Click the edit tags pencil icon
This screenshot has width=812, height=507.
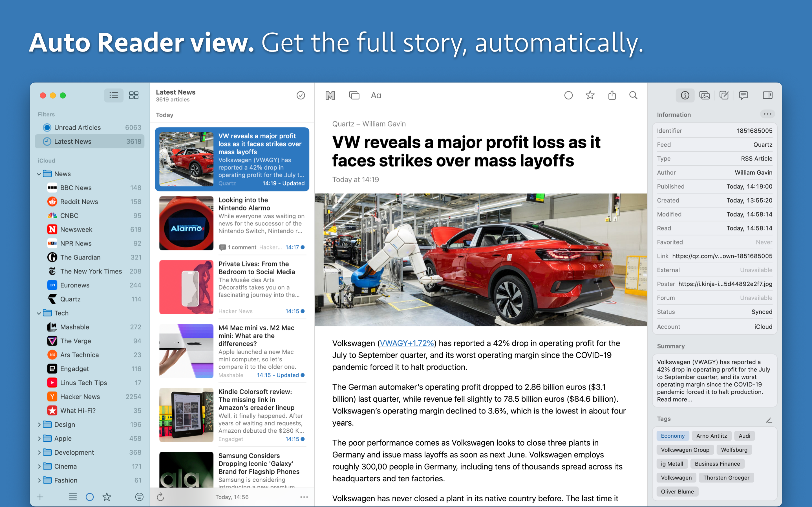[x=769, y=420]
